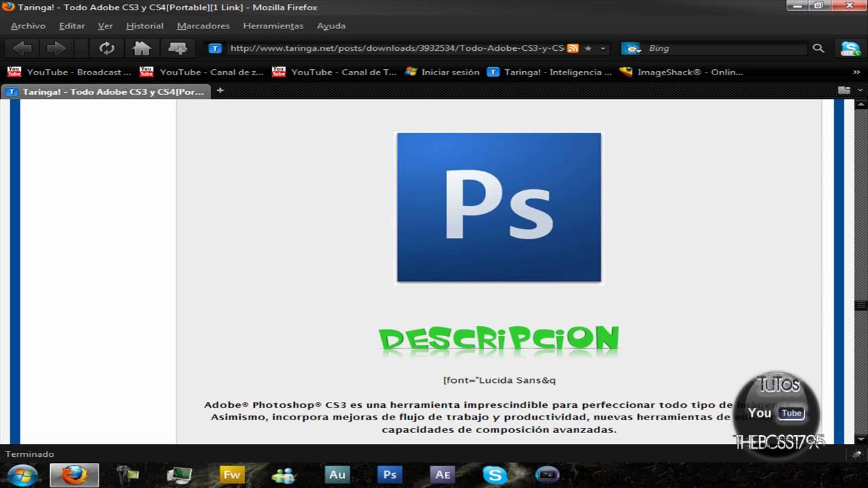The image size is (868, 488).
Task: Select the Taringa! Todo Adobe CS3 tab
Action: click(x=106, y=91)
